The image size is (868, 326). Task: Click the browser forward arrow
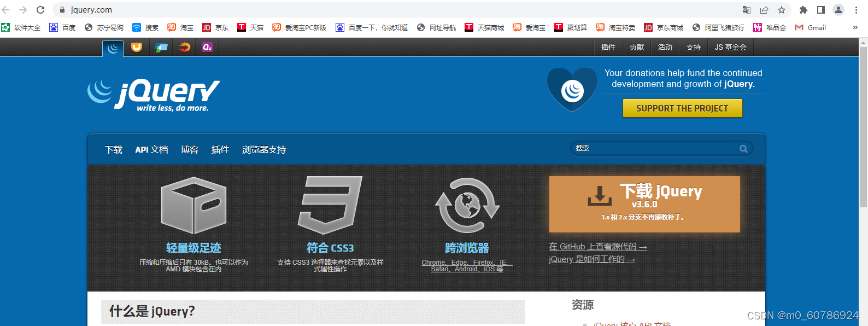[x=23, y=10]
